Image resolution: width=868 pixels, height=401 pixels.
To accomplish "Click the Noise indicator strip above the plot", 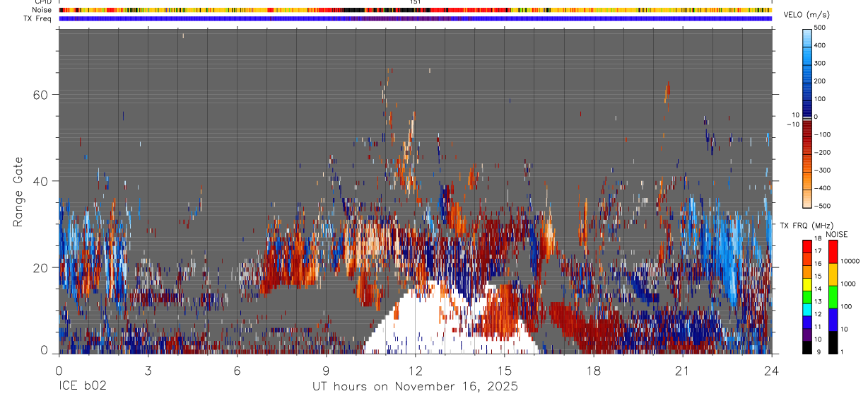I will point(415,10).
